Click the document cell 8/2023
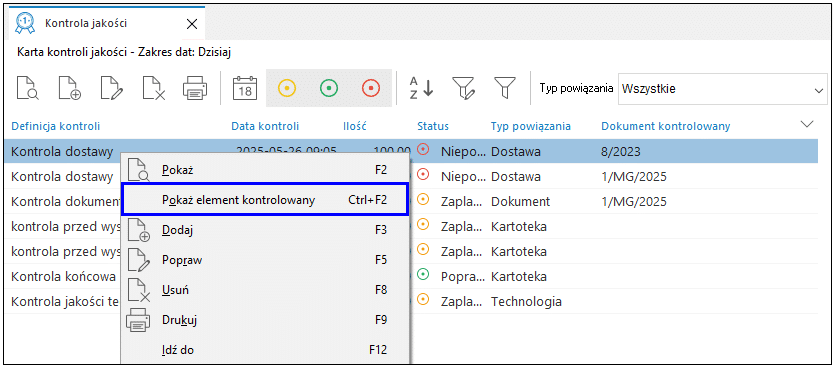This screenshot has height=367, width=834. pyautogui.click(x=621, y=152)
